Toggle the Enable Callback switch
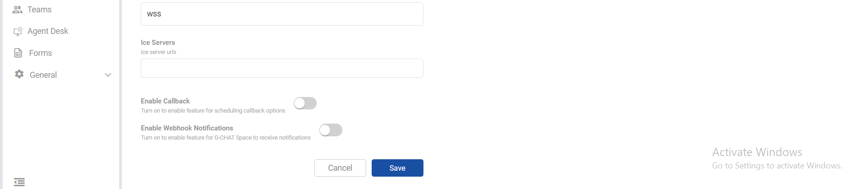Image resolution: width=868 pixels, height=189 pixels. 305,103
